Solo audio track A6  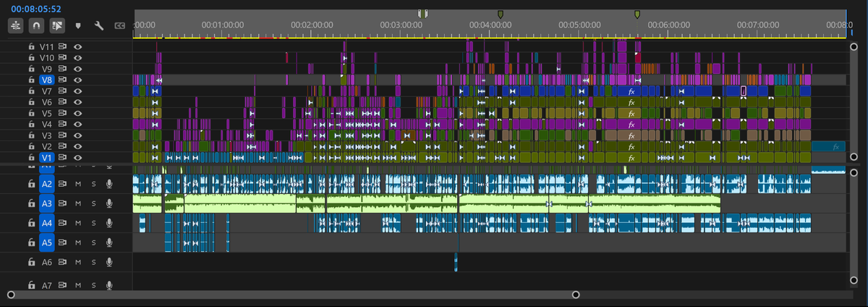point(93,262)
